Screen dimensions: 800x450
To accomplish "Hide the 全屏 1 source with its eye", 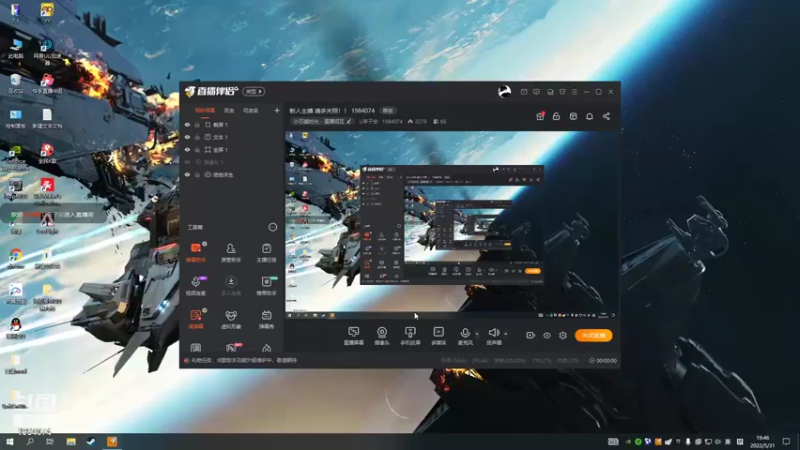I will point(187,149).
